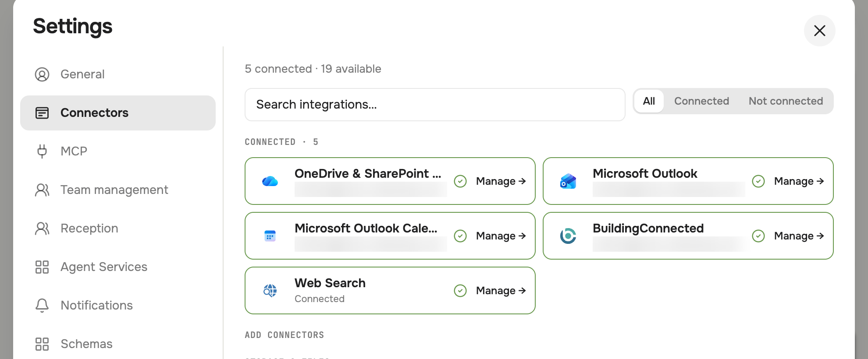Click the Notifications bell icon
Screen dimensions: 868x359
[42, 306]
